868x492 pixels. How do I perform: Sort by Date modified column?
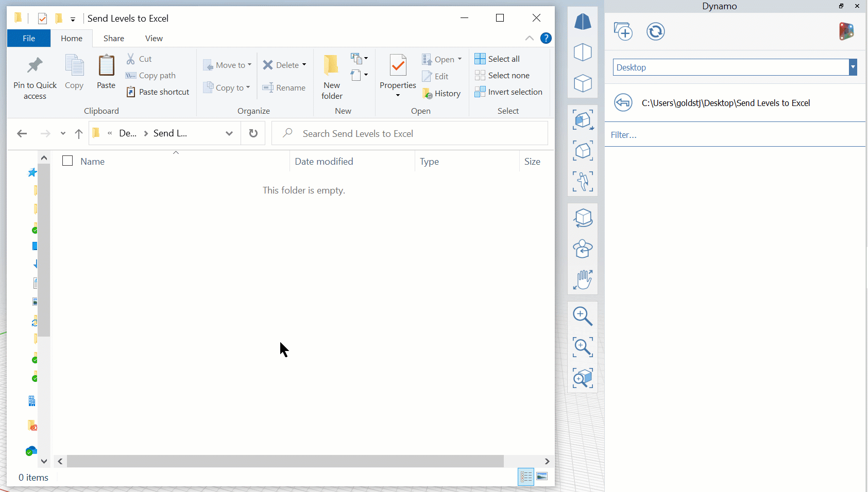[x=324, y=161]
